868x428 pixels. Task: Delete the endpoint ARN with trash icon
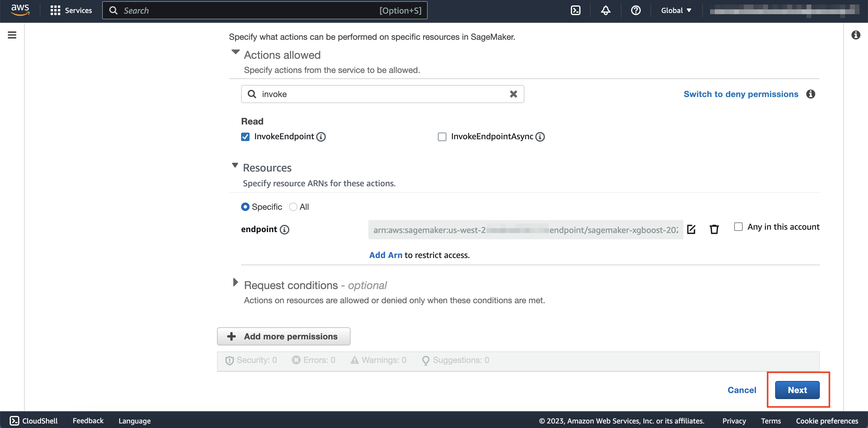pos(714,229)
